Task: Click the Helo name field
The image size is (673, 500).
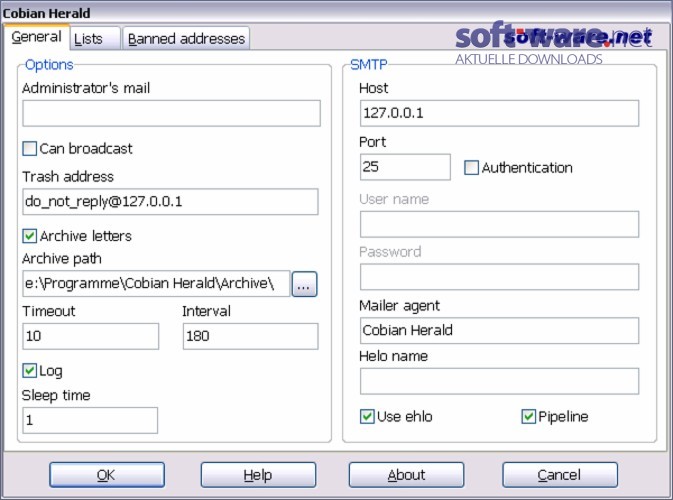Action: 500,381
